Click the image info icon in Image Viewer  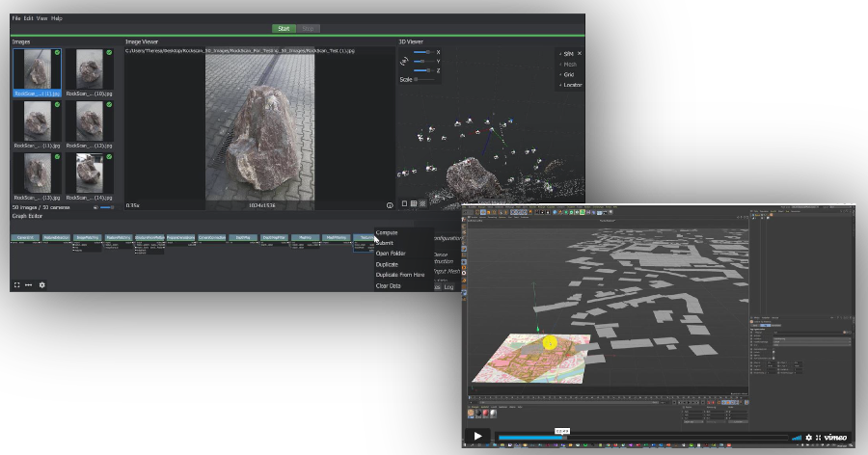point(390,204)
